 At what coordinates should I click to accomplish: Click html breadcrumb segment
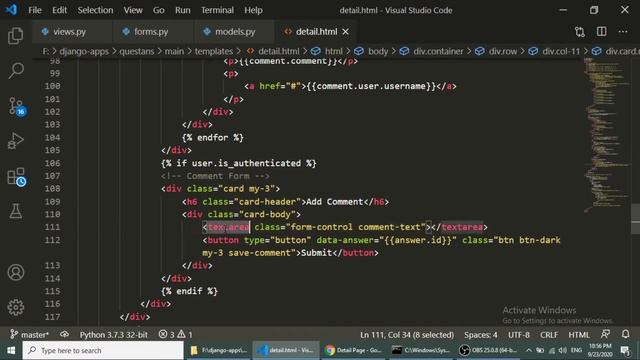[x=333, y=51]
